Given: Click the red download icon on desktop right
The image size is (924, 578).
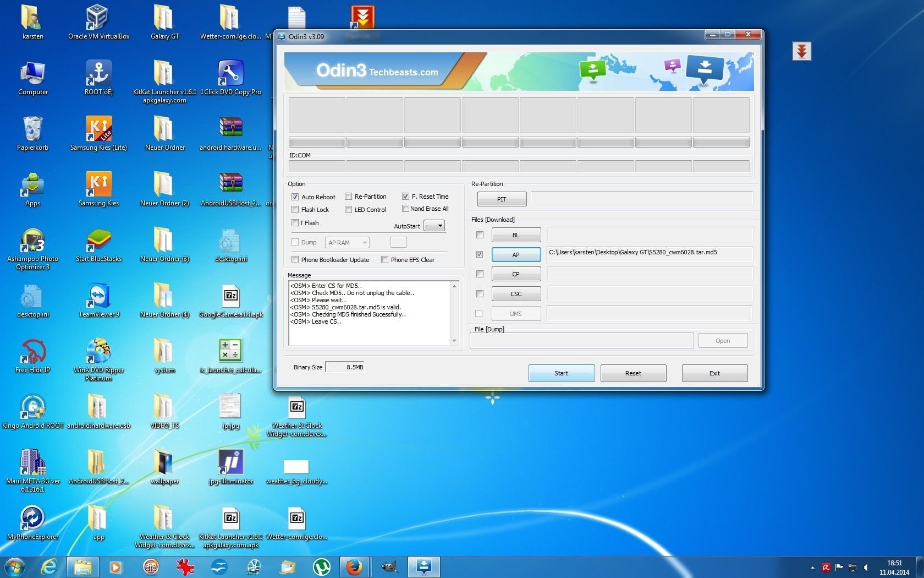Looking at the screenshot, I should 802,51.
